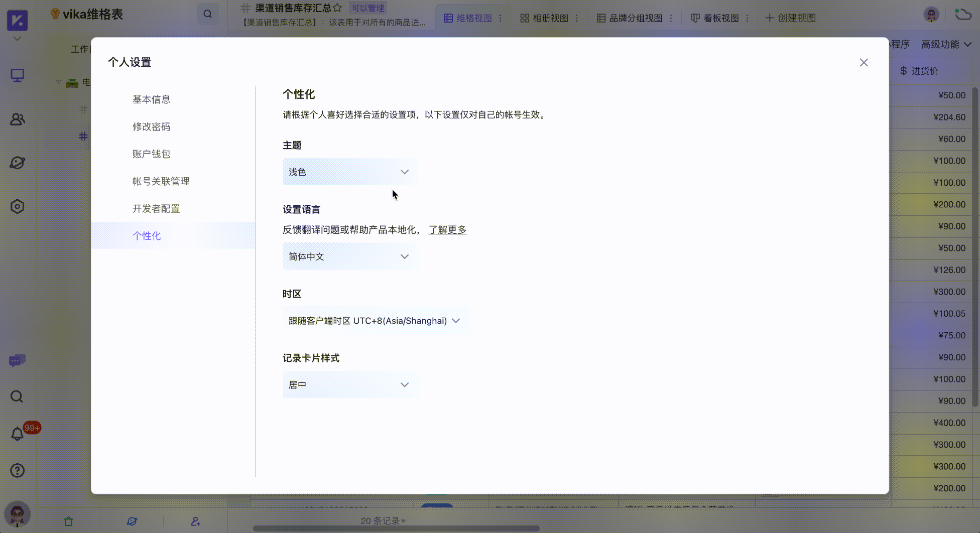980x533 pixels.
Task: Click your profile avatar at bottom left
Action: coord(17,514)
